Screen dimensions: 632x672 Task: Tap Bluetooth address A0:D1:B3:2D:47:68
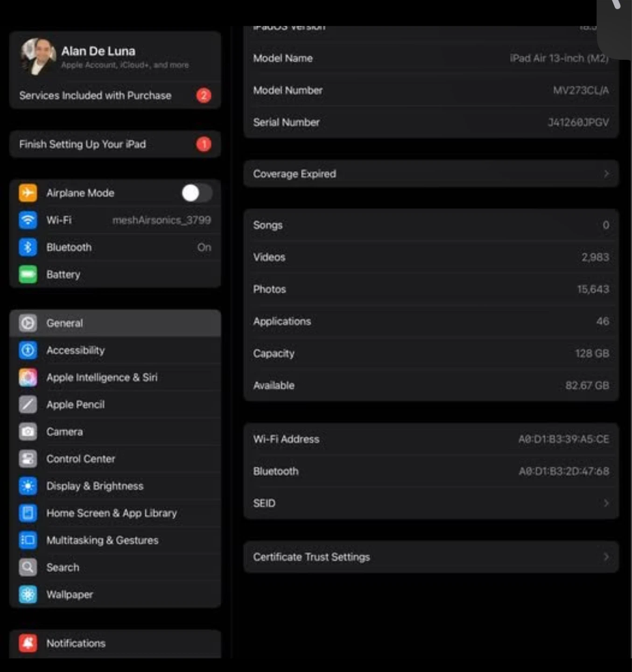(564, 471)
